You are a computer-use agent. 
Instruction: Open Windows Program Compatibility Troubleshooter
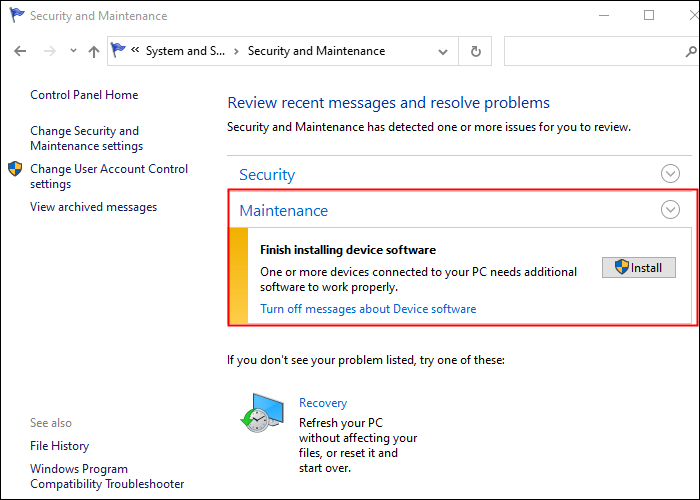(107, 476)
